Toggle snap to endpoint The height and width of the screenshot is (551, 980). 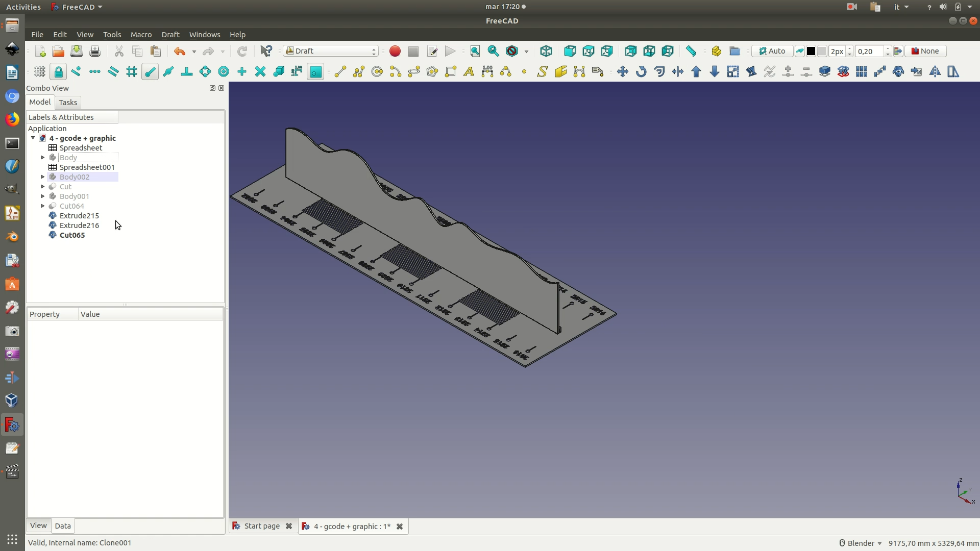coord(150,71)
